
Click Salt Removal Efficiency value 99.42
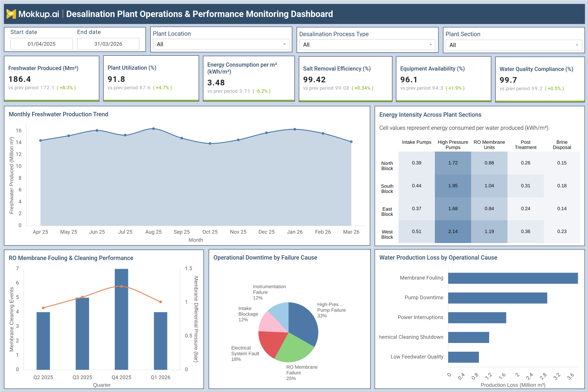click(314, 79)
